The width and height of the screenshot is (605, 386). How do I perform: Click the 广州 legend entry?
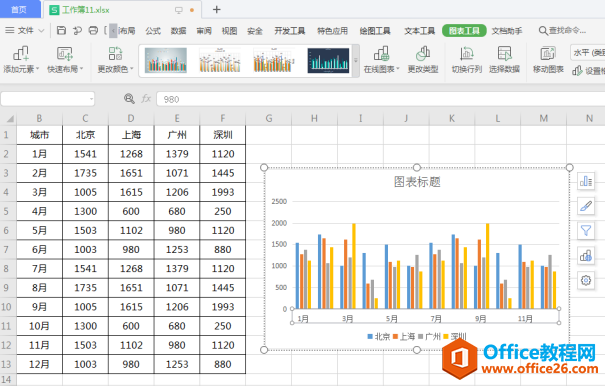[x=429, y=337]
